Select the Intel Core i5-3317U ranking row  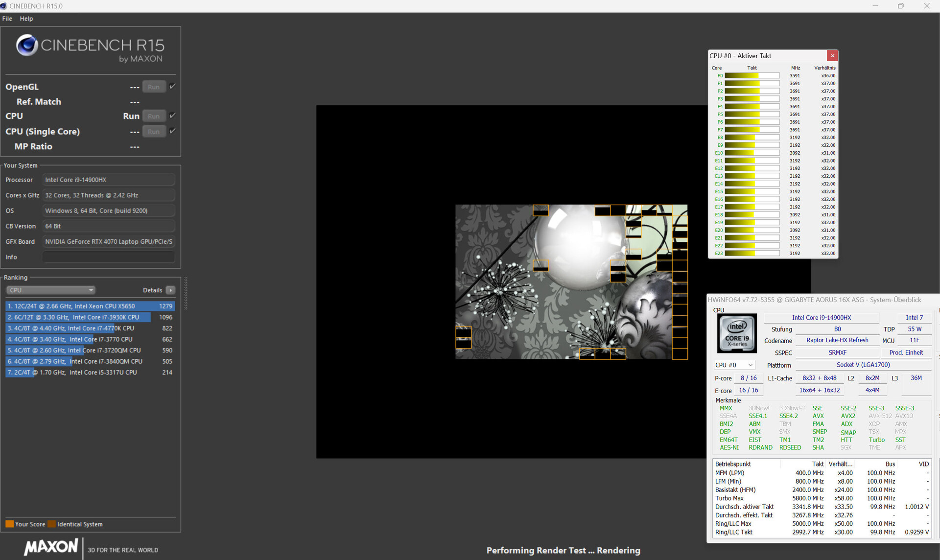[90, 373]
